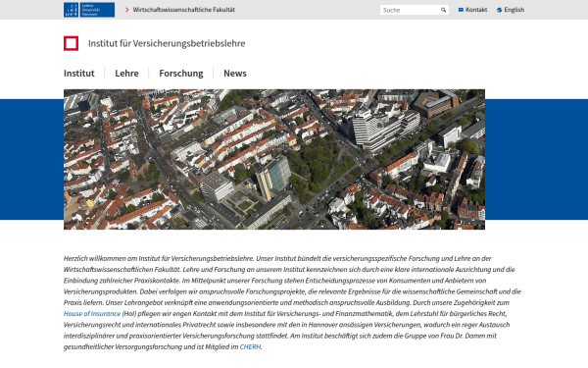Follow the House of Insurance link
This screenshot has width=588, height=368.
tap(92, 314)
